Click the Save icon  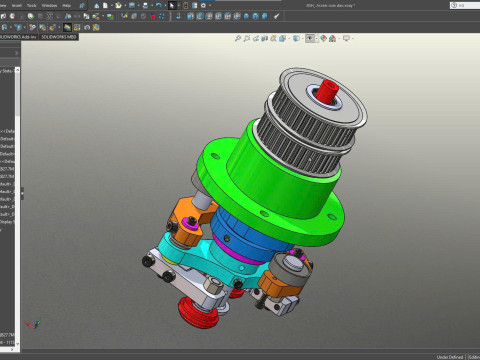point(132,6)
